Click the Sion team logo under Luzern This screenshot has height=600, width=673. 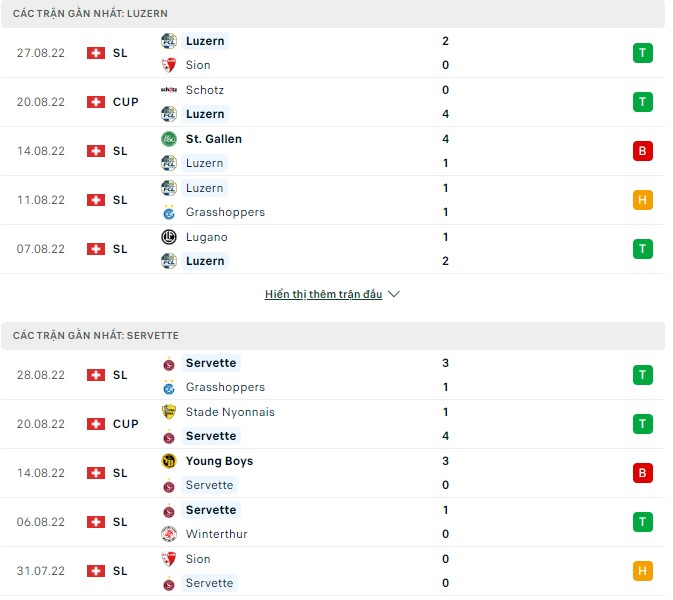coord(168,65)
